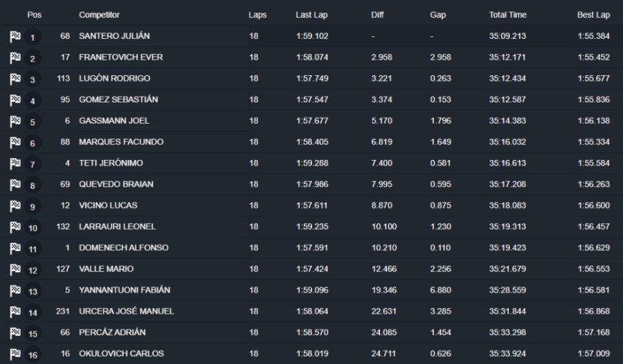
Task: Click the checkered flag beside Quevedo Braian
Action: pyautogui.click(x=15, y=185)
